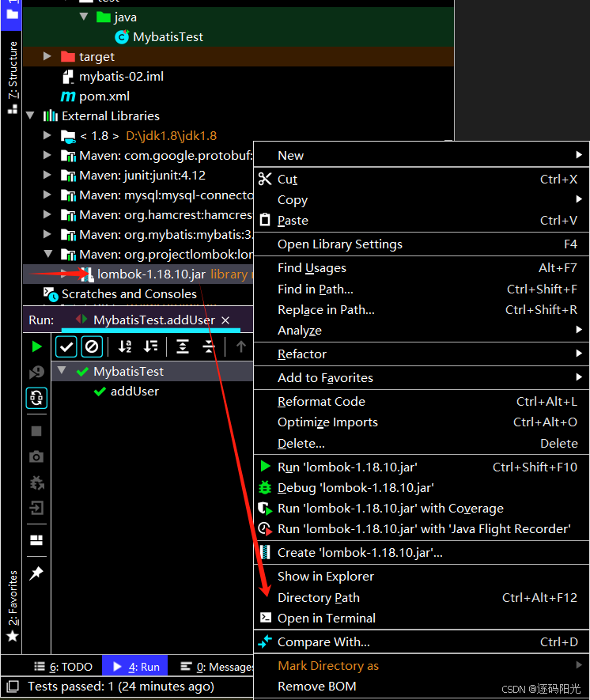Choose Find Usages
This screenshot has width=590, height=700.
(422, 268)
